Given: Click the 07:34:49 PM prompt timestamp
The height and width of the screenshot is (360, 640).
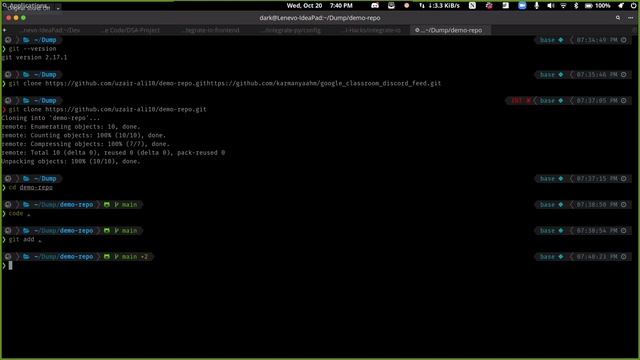Looking at the screenshot, I should click(x=597, y=40).
